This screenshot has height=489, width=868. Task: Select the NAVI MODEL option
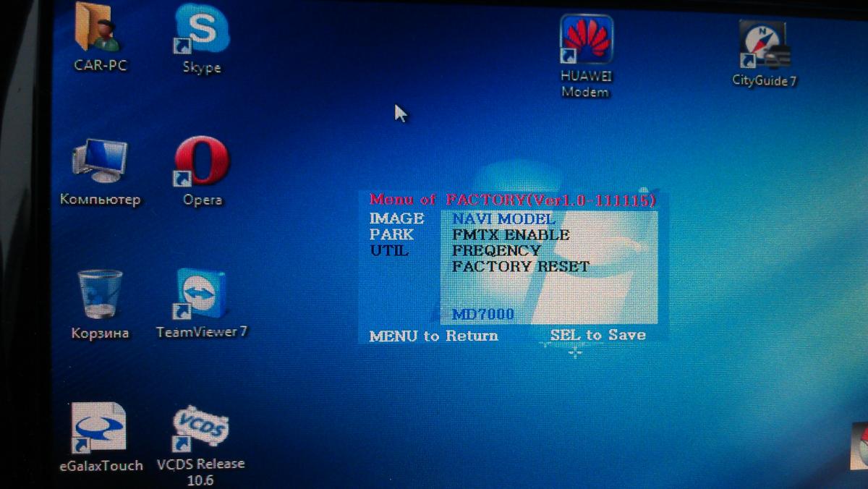[503, 218]
